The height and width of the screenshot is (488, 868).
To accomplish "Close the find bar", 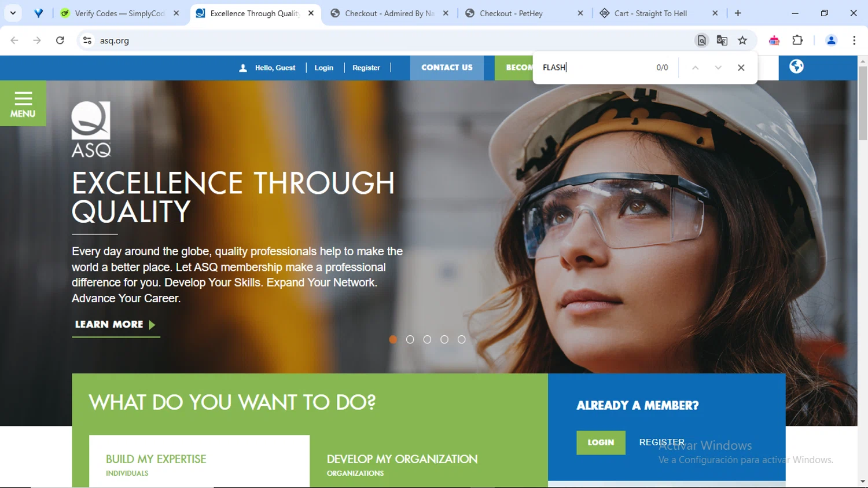I will [741, 68].
